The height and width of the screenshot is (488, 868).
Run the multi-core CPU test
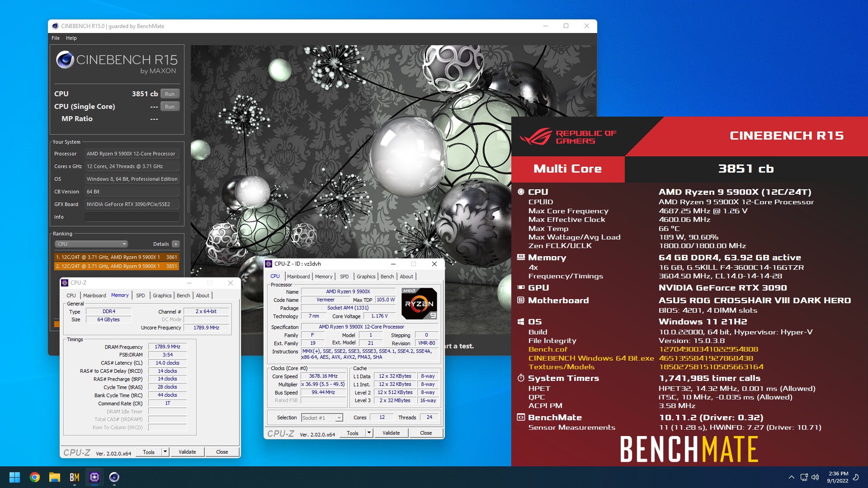170,94
